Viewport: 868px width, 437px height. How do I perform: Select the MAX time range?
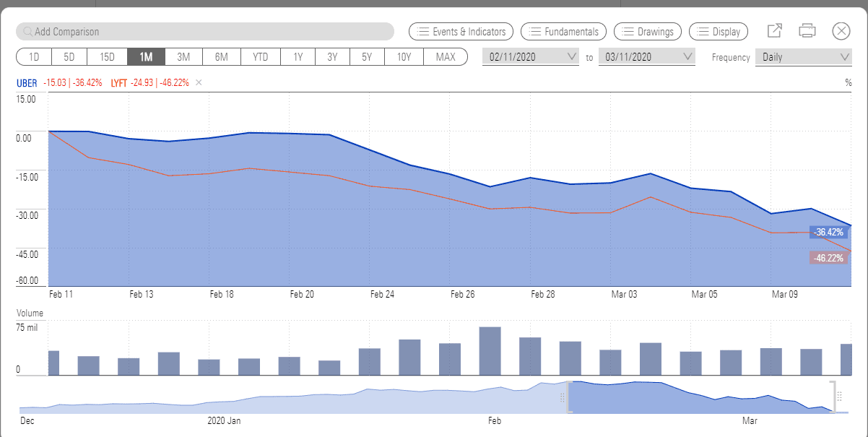[446, 57]
